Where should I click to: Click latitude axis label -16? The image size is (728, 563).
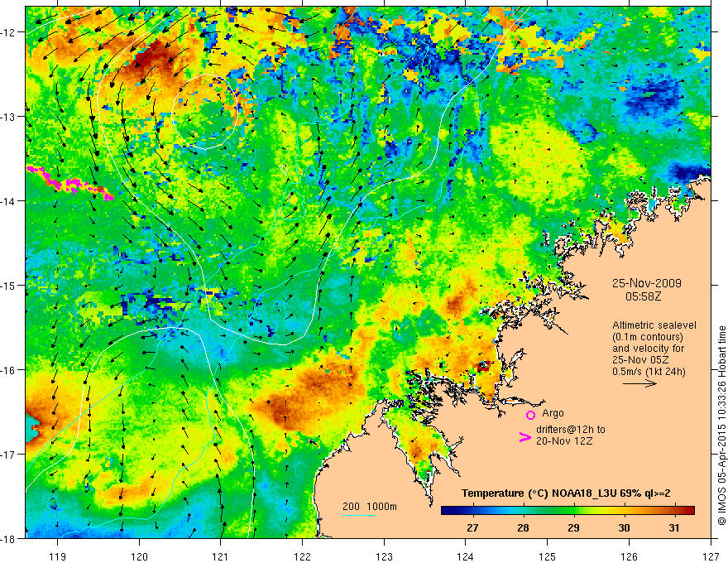pyautogui.click(x=8, y=370)
